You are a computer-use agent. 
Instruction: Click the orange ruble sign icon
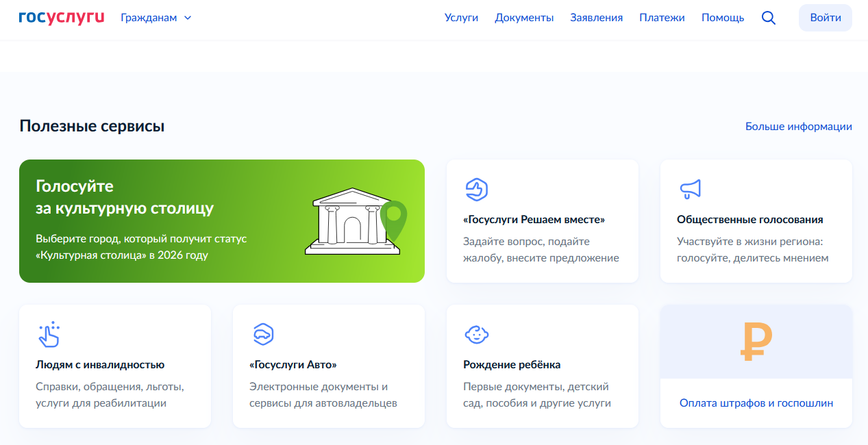(756, 342)
